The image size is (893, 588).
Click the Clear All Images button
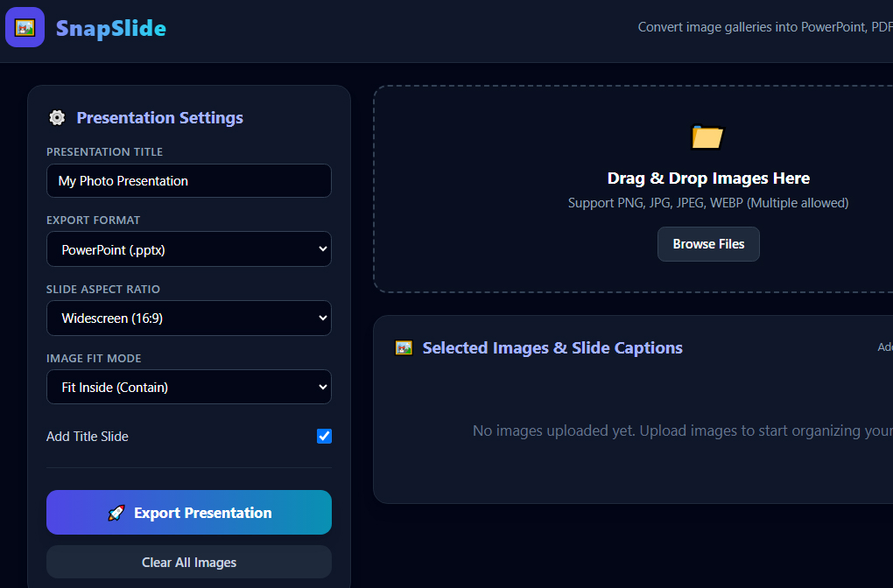coord(189,563)
